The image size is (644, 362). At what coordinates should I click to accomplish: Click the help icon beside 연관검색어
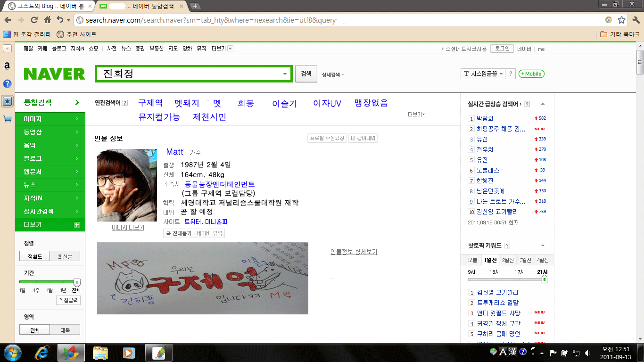125,103
